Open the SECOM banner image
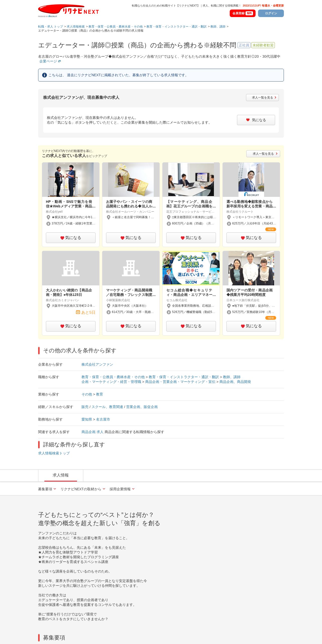Screen dimensions: 322x644 click(x=191, y=268)
